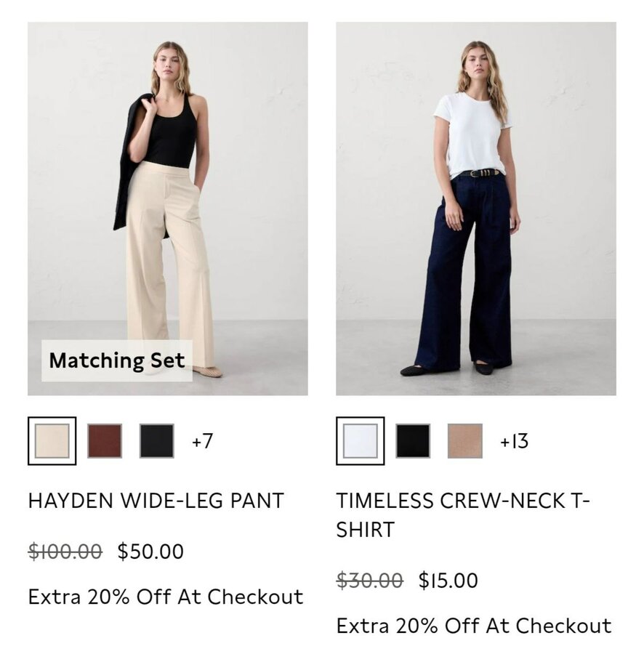Image resolution: width=644 pixels, height=654 pixels.
Task: Click the struck-through $100.00 original price
Action: 65,551
